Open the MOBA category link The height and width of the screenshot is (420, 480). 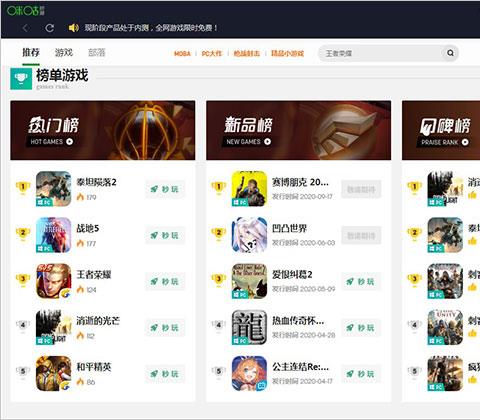(x=182, y=53)
